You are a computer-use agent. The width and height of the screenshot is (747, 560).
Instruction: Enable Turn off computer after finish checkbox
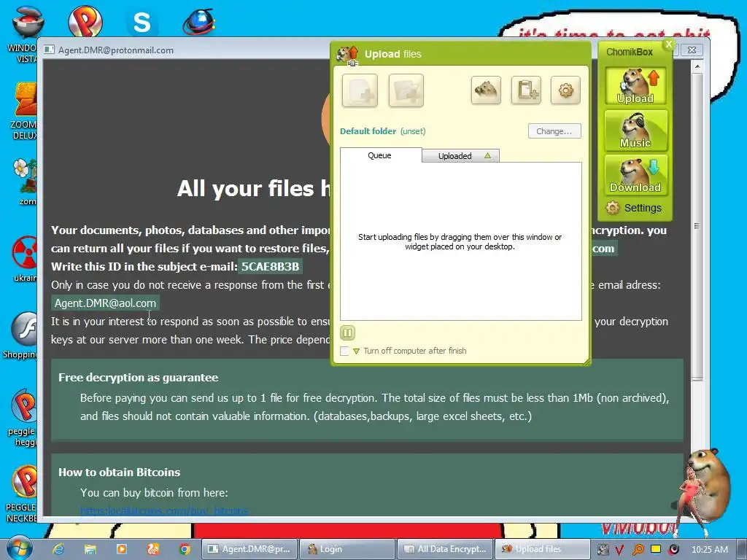pyautogui.click(x=344, y=351)
